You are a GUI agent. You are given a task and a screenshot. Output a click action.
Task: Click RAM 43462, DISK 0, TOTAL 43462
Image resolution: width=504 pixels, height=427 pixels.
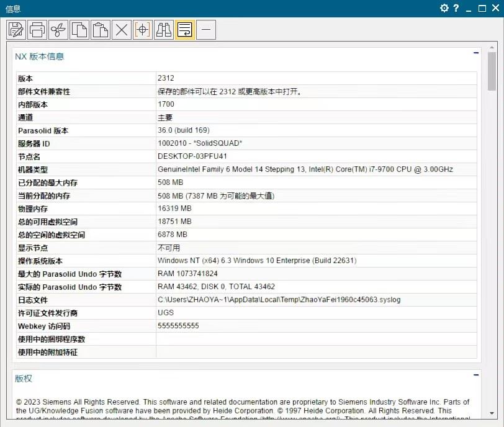(217, 287)
